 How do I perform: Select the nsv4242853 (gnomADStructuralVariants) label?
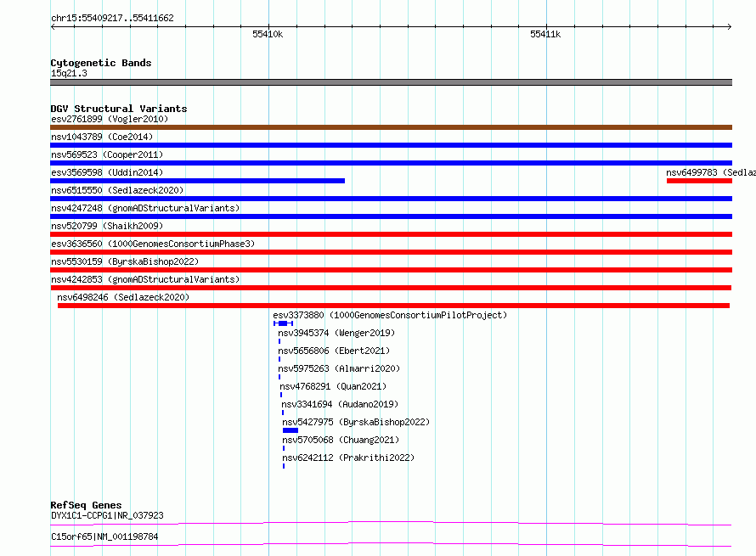point(145,279)
